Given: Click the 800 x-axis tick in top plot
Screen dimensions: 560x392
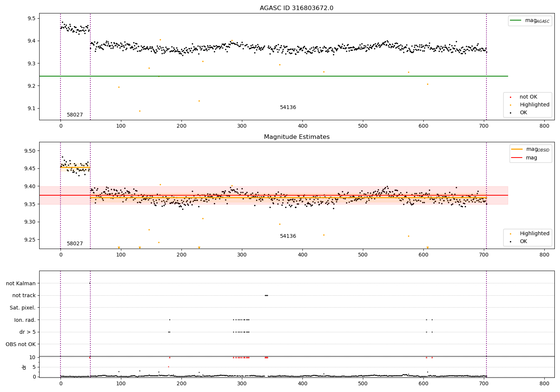Looking at the screenshot, I should tap(544, 126).
